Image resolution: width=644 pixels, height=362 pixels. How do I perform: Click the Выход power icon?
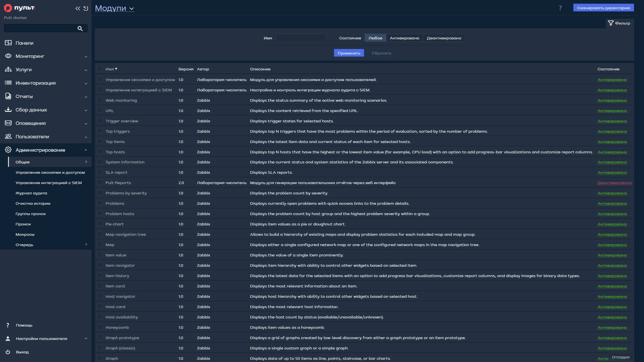click(x=8, y=352)
